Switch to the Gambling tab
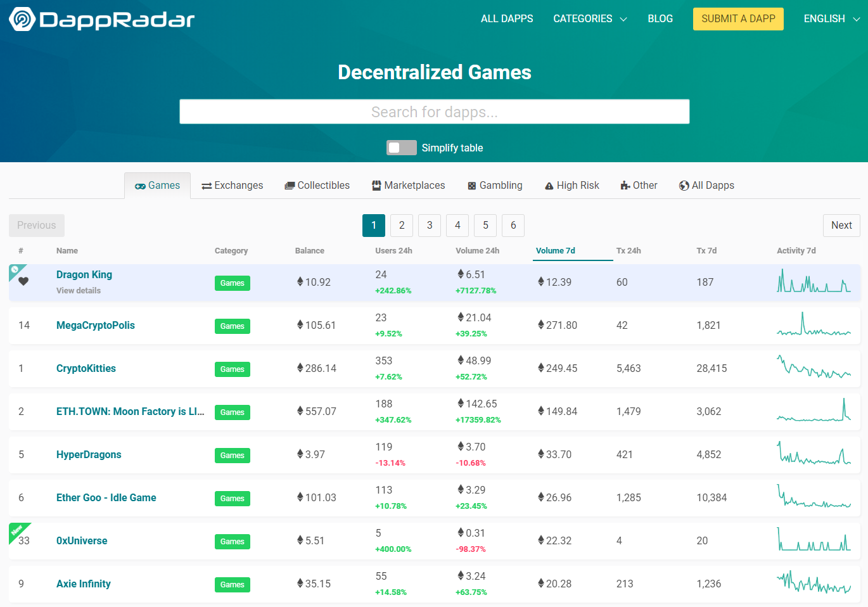 495,186
